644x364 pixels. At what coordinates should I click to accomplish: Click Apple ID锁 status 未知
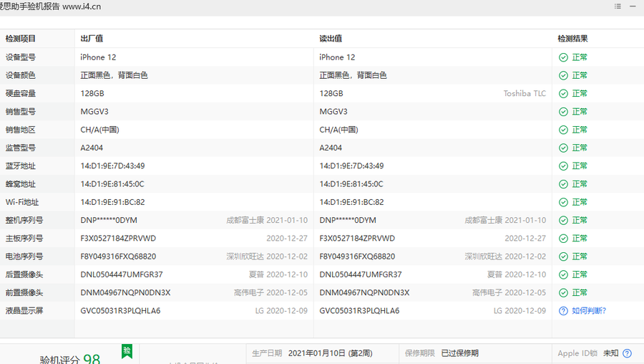coord(611,353)
